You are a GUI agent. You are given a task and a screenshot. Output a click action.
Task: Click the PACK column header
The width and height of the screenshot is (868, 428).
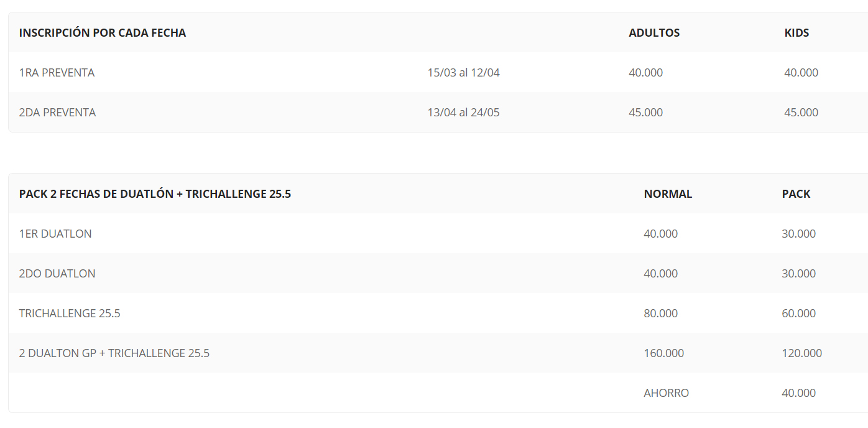click(796, 194)
